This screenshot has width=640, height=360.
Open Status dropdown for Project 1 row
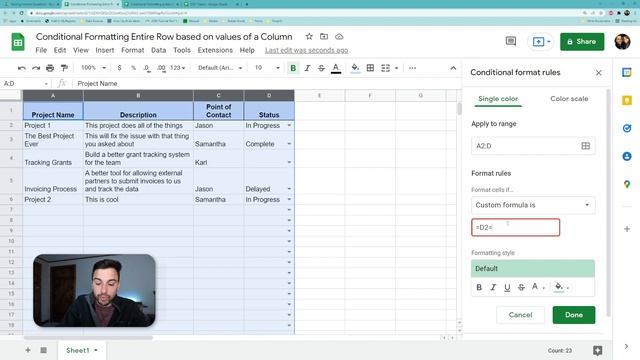point(289,125)
